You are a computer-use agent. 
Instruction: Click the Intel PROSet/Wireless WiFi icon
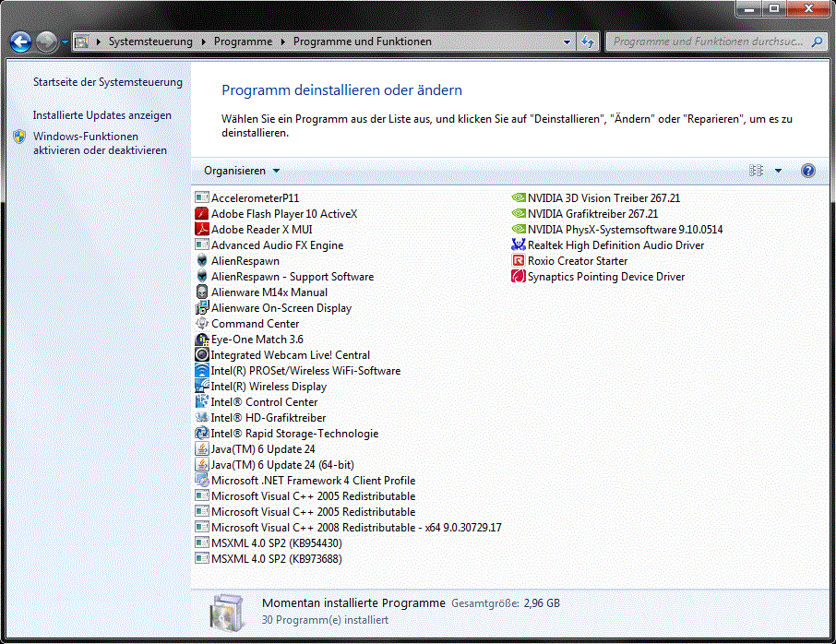click(201, 371)
